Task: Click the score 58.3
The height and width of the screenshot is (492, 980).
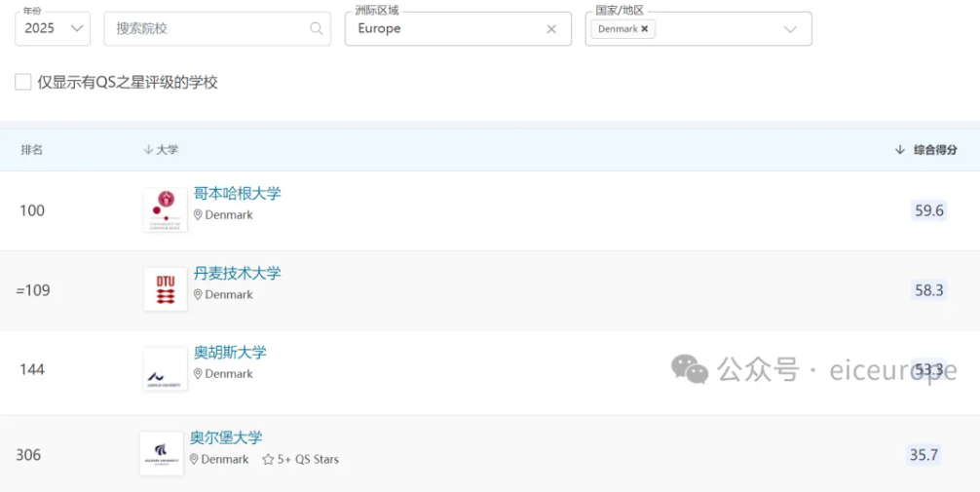Action: (x=928, y=290)
